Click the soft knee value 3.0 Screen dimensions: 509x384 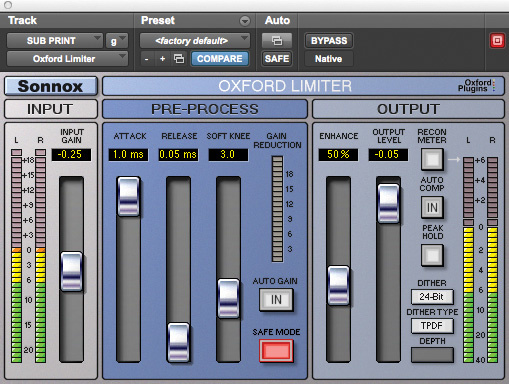228,155
